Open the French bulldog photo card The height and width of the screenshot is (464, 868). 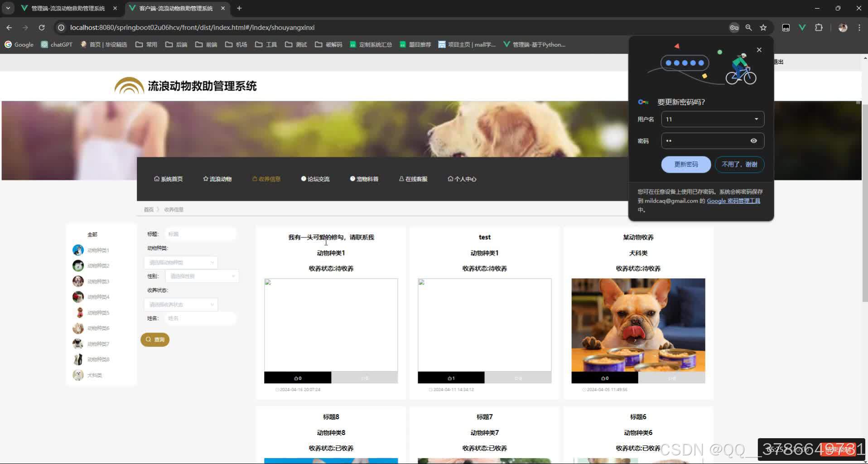pos(638,325)
